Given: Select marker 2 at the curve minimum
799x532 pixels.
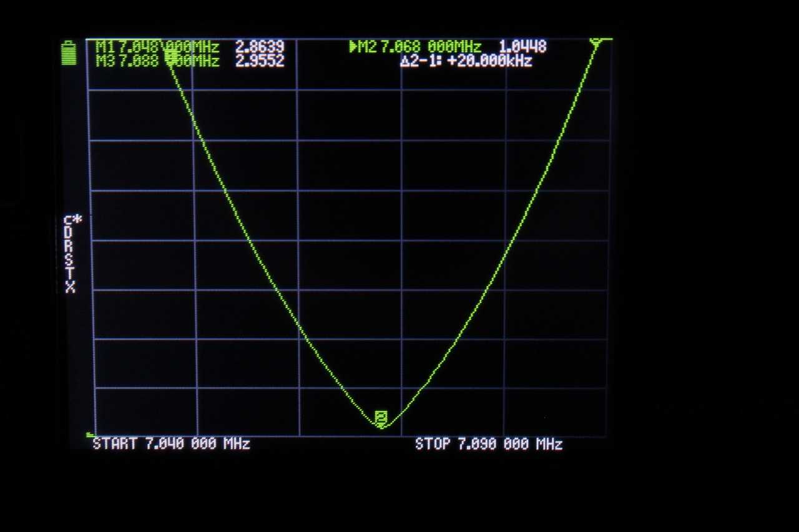Looking at the screenshot, I should [x=381, y=418].
